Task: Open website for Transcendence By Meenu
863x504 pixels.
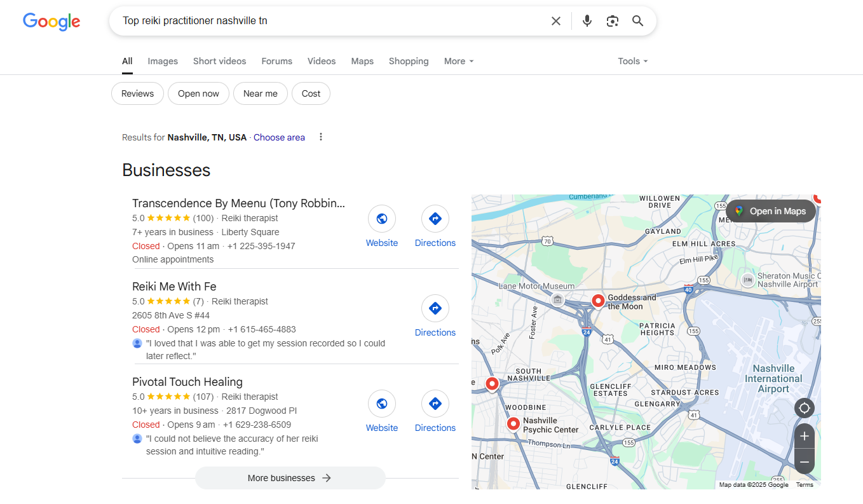Action: point(382,227)
